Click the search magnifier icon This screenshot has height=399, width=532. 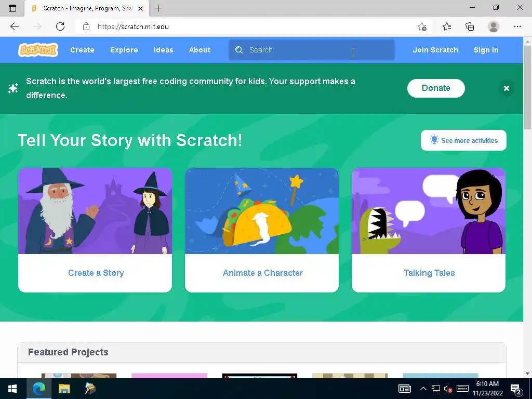(239, 50)
